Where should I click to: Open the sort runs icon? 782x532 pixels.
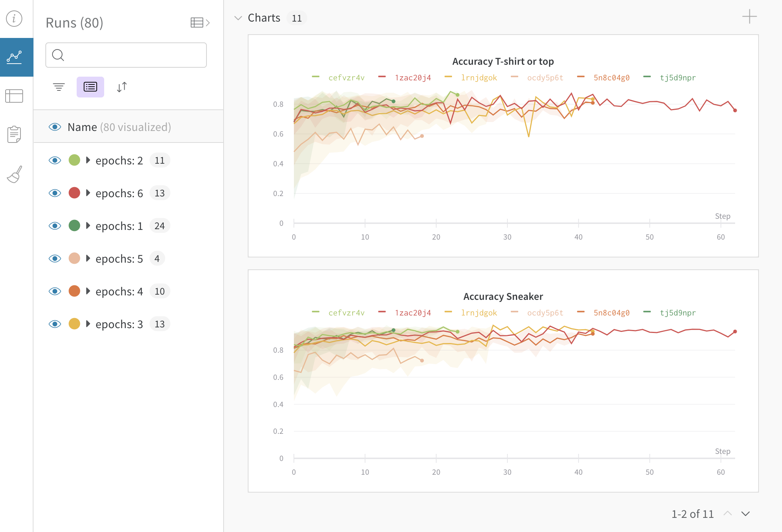pyautogui.click(x=122, y=87)
